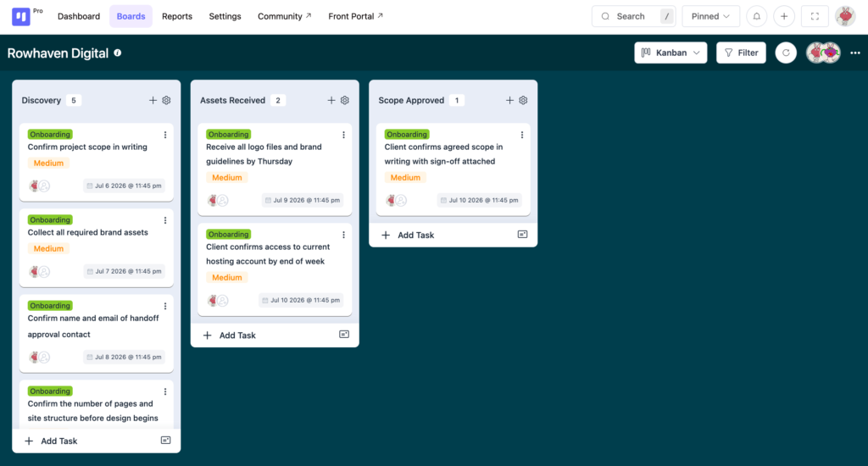Open the Front Portal external link
Screen dimensions: 868x466
tap(355, 17)
